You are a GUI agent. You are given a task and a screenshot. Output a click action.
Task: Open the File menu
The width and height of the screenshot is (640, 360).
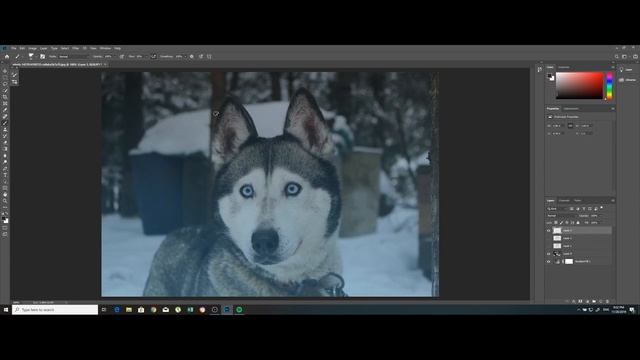(x=13, y=48)
